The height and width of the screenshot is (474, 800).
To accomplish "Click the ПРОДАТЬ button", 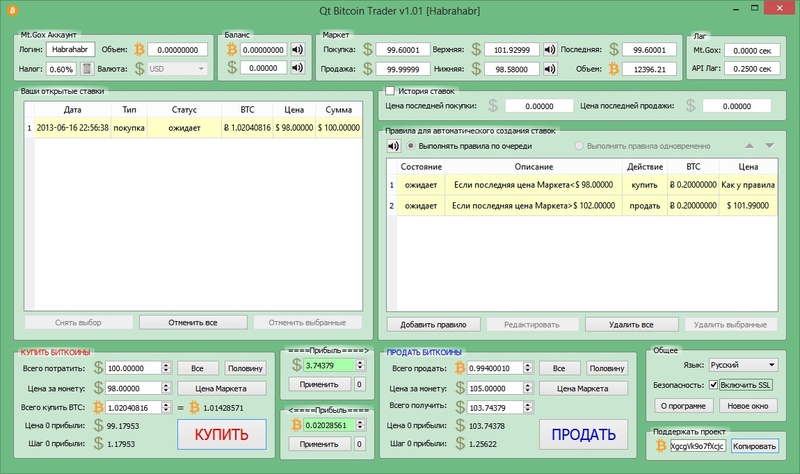I will pos(583,434).
